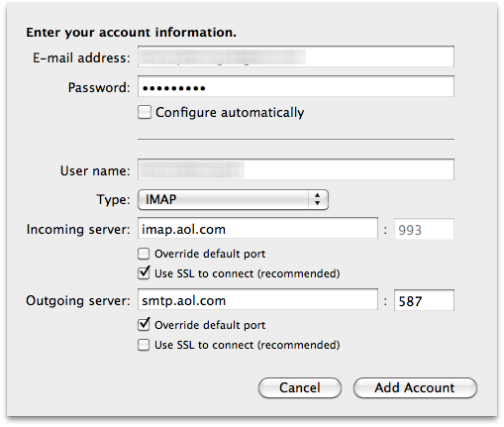
Task: Enable the Configure automatically checkbox
Action: [145, 112]
